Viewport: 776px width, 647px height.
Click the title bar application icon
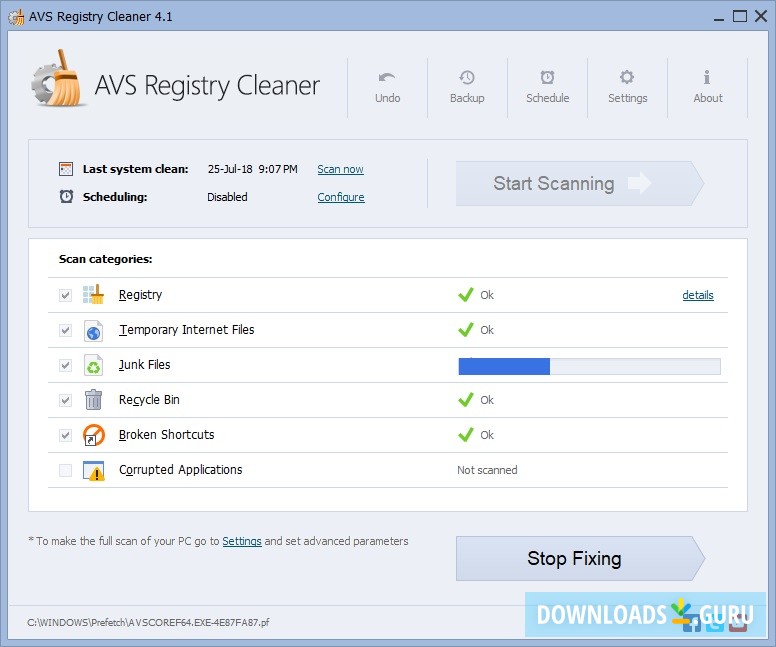tap(16, 17)
